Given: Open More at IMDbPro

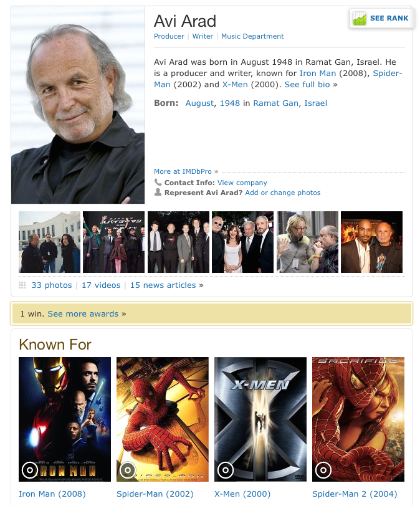Looking at the screenshot, I should click(183, 171).
